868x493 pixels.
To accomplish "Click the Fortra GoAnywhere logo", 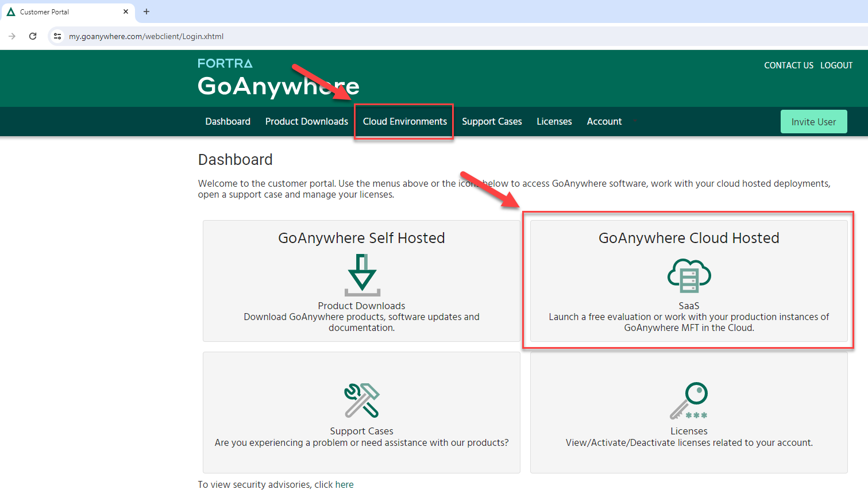I will [278, 78].
